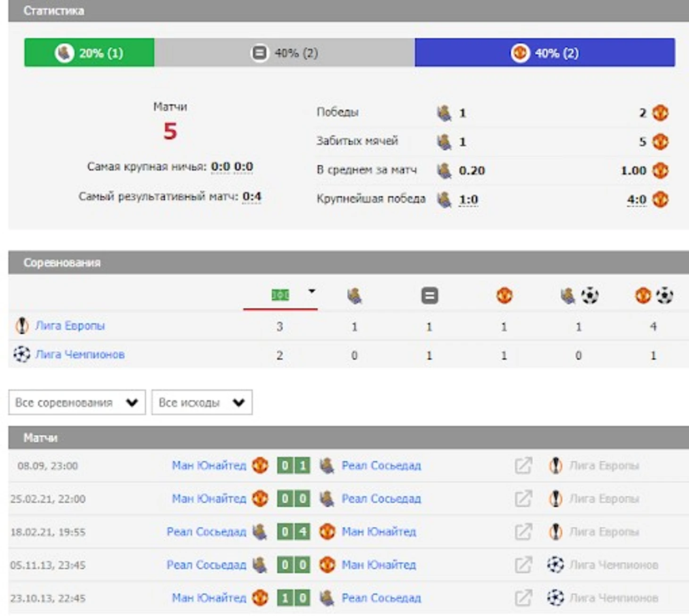Click the 0:4 score of 18.02.21 match
The height and width of the screenshot is (616, 689).
(294, 532)
